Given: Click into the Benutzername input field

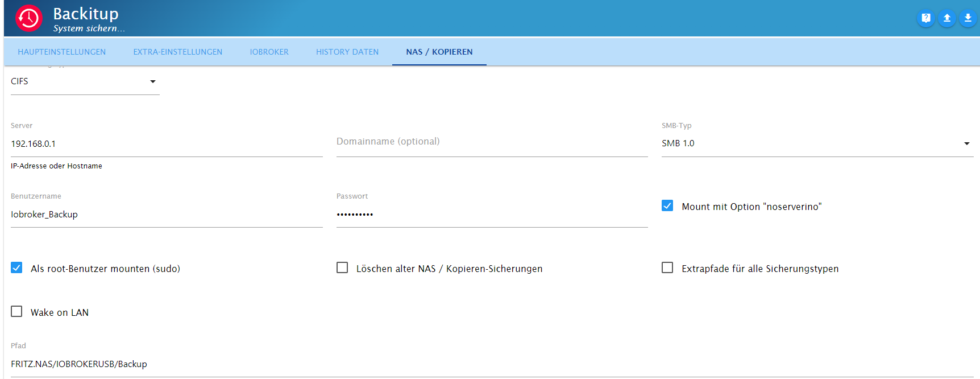Looking at the screenshot, I should 166,215.
